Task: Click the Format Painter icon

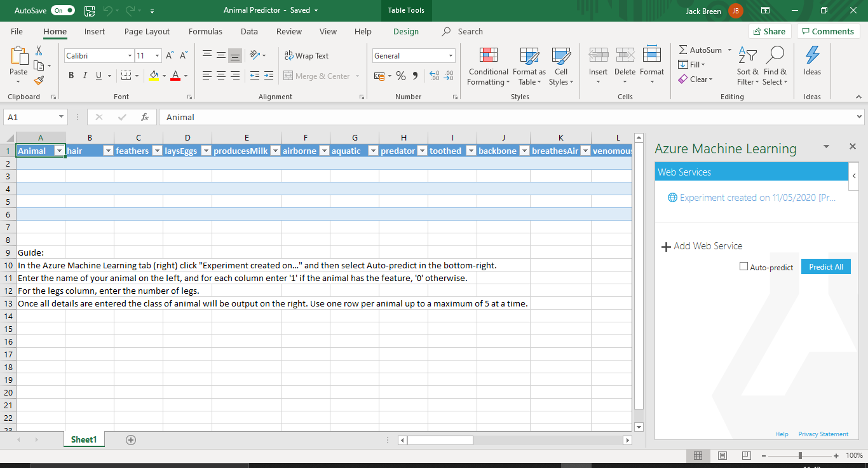Action: [x=38, y=79]
